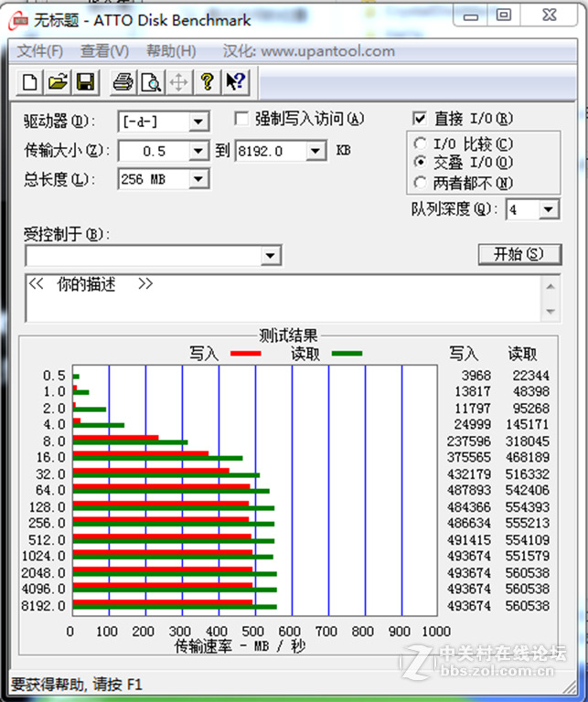Expand 总长度 256 MB dropdown
This screenshot has height=702, width=588.
tap(198, 179)
